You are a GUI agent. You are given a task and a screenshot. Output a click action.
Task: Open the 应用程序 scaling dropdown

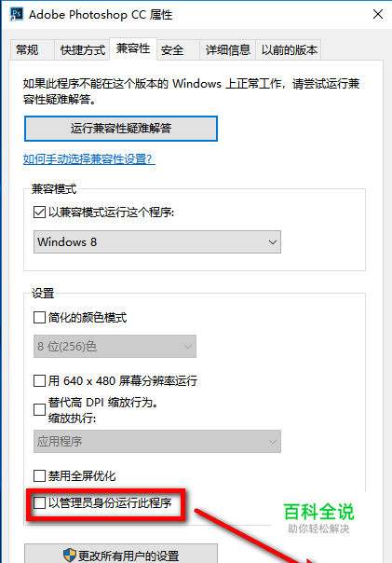(157, 441)
